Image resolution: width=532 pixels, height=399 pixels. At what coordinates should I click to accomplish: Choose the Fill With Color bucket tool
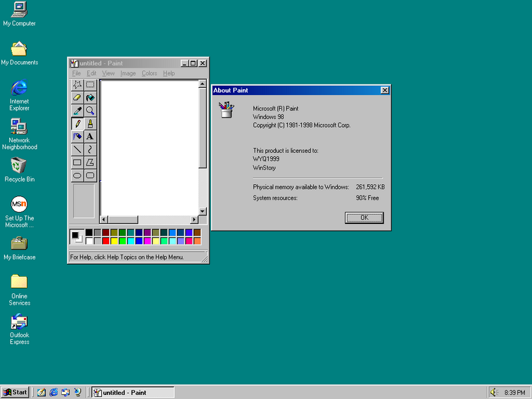(x=90, y=98)
